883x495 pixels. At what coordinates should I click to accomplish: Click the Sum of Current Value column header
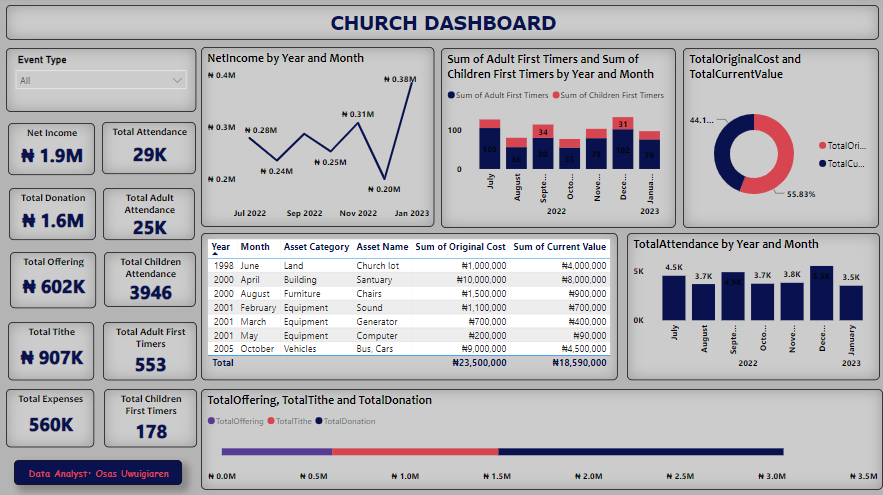[559, 247]
